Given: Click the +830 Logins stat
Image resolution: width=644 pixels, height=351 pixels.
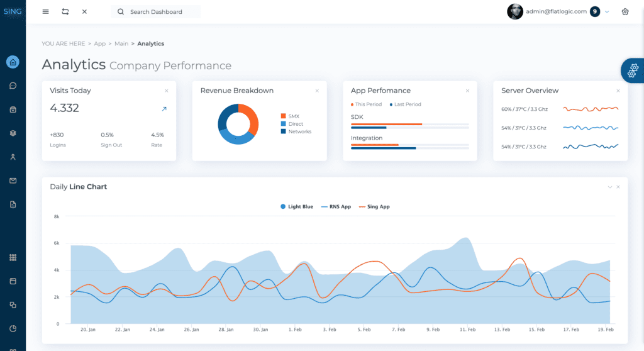Looking at the screenshot, I should tap(58, 140).
